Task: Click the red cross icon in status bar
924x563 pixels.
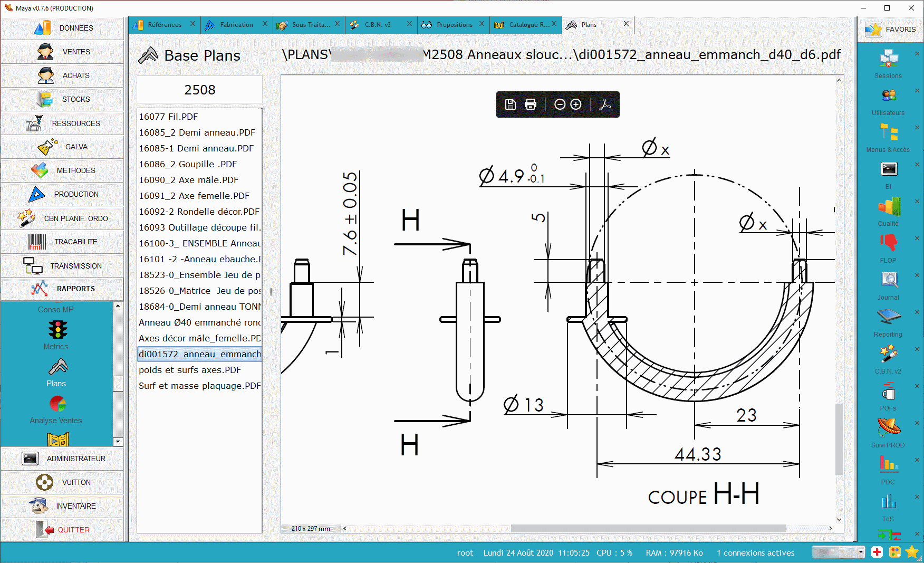Action: tap(877, 552)
